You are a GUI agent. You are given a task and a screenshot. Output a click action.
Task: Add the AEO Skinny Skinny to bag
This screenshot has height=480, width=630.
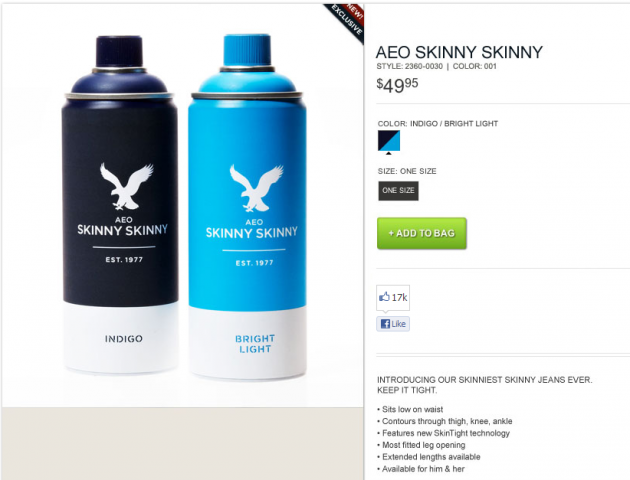click(421, 233)
